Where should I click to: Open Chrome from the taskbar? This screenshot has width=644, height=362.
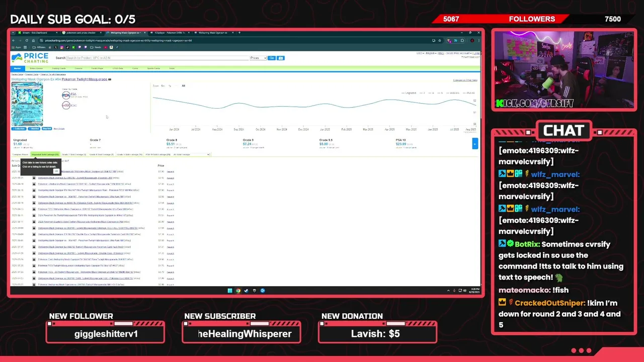pos(238,290)
